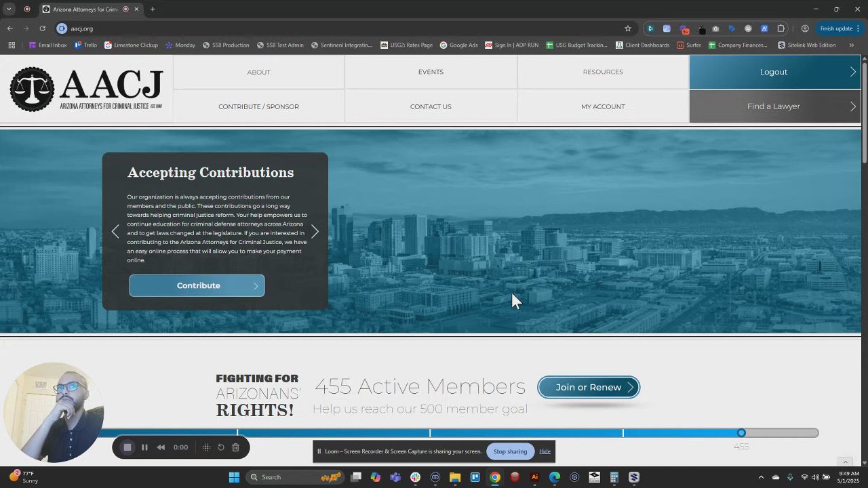Image resolution: width=868 pixels, height=488 pixels.
Task: Close the Arizona Attorneys tab
Action: coord(136,9)
